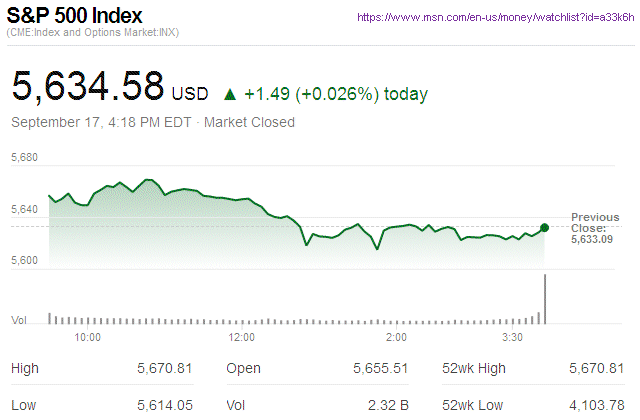Click the tall volume spike bar
The image size is (640, 420).
(545, 298)
